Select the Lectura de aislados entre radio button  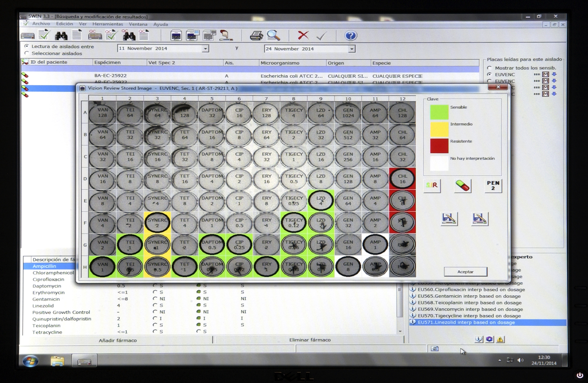click(x=26, y=46)
